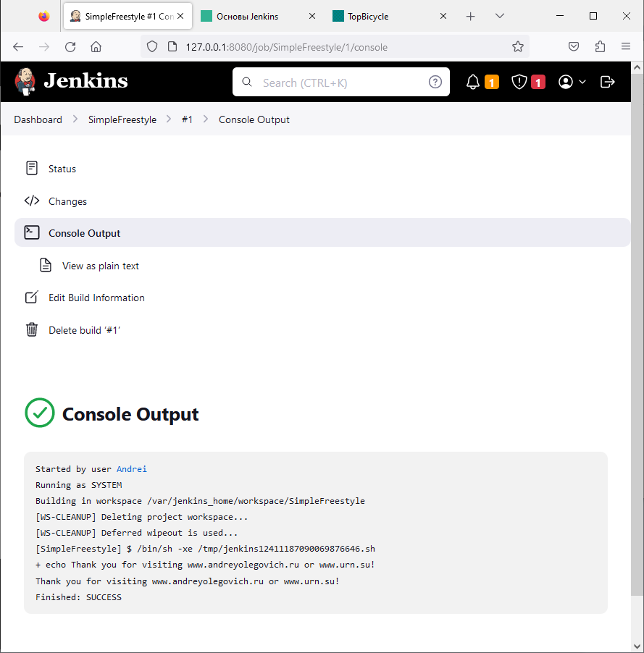Click the red security warning count badge

point(538,83)
